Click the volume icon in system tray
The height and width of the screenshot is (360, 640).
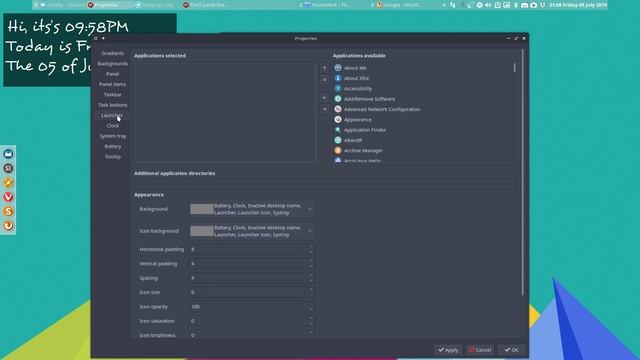(x=488, y=5)
